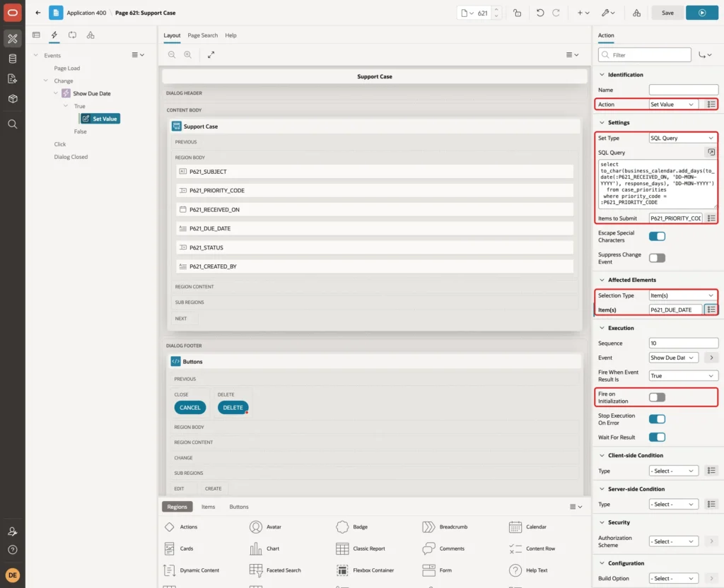Switch to the Rendering tree tab icon
The height and width of the screenshot is (588, 724).
(36, 35)
